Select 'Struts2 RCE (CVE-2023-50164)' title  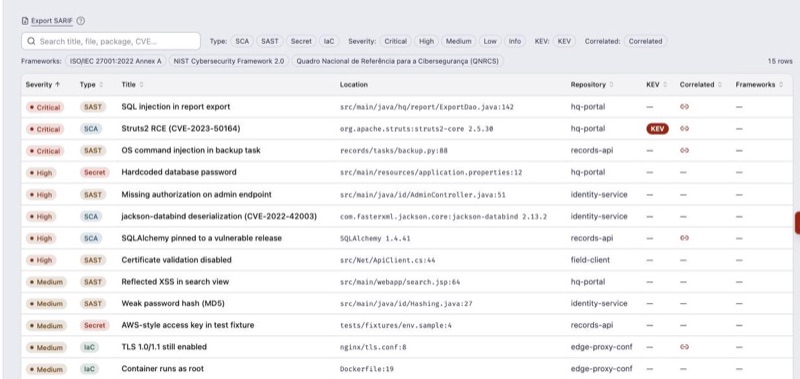tap(181, 129)
